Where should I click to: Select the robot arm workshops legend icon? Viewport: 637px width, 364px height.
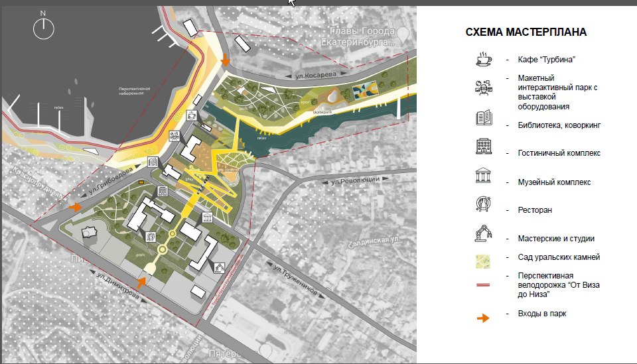483,233
